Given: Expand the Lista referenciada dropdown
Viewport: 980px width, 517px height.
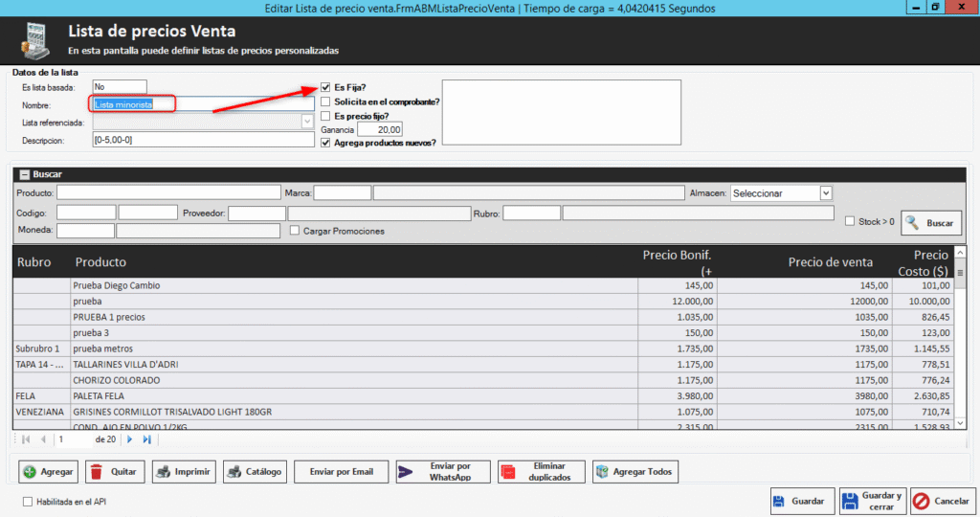Looking at the screenshot, I should click(x=307, y=123).
